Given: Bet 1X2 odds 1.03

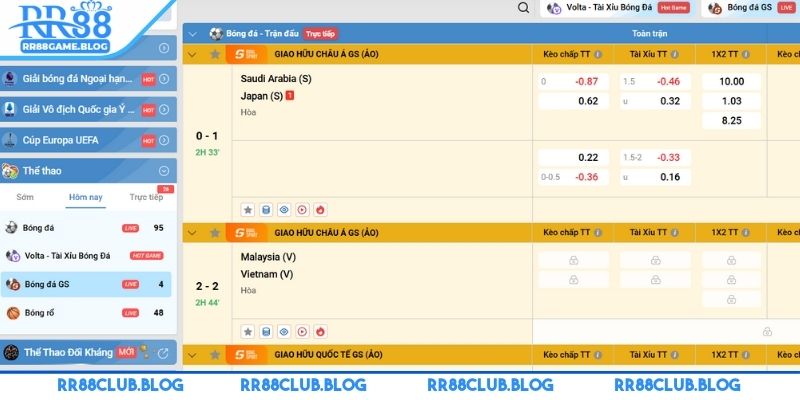Looking at the screenshot, I should pyautogui.click(x=731, y=101).
